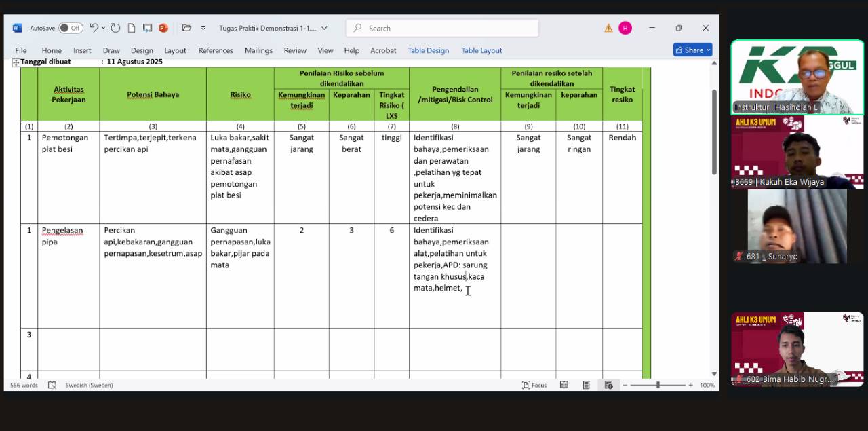The height and width of the screenshot is (431, 868).
Task: Click the Open folder icon
Action: 186,28
